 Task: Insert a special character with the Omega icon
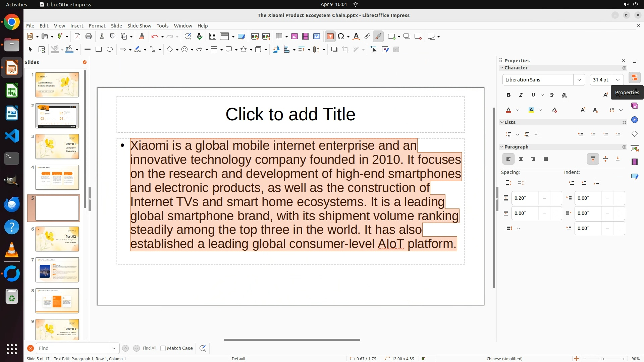[341, 37]
